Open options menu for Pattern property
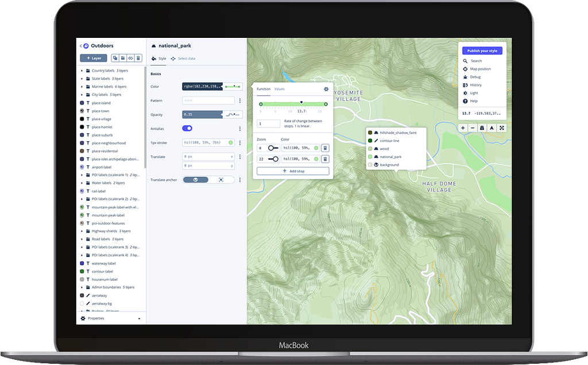 (240, 100)
